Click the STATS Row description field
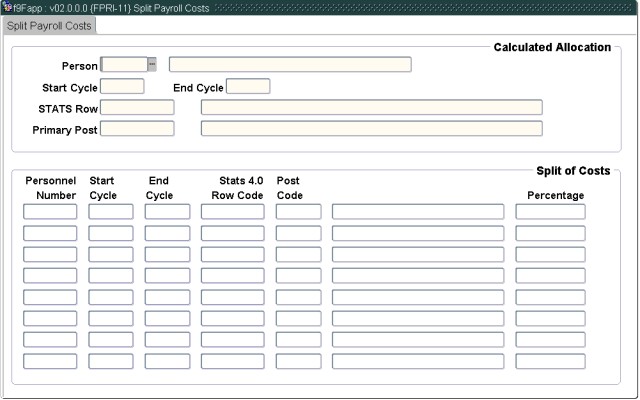The width and height of the screenshot is (640, 400). point(371,108)
